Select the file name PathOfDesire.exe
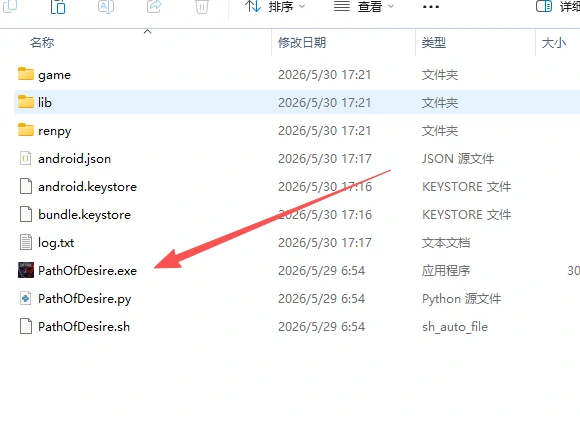 pyautogui.click(x=87, y=271)
